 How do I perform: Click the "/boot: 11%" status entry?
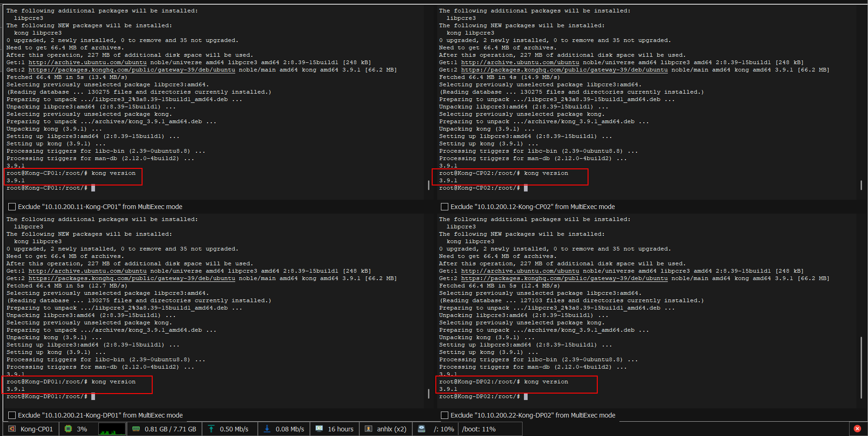click(479, 429)
